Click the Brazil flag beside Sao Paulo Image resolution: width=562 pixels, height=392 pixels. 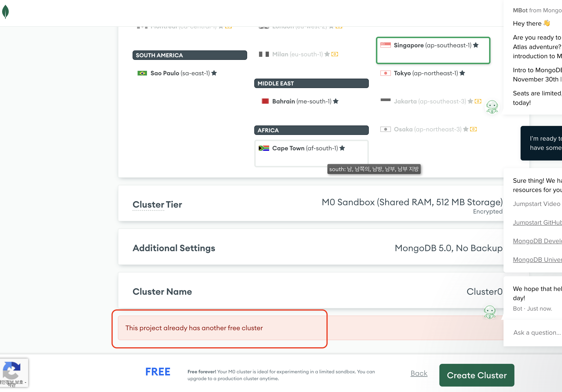click(142, 73)
